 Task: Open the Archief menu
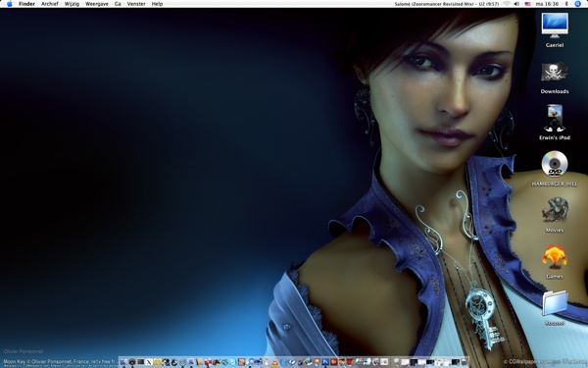[50, 4]
